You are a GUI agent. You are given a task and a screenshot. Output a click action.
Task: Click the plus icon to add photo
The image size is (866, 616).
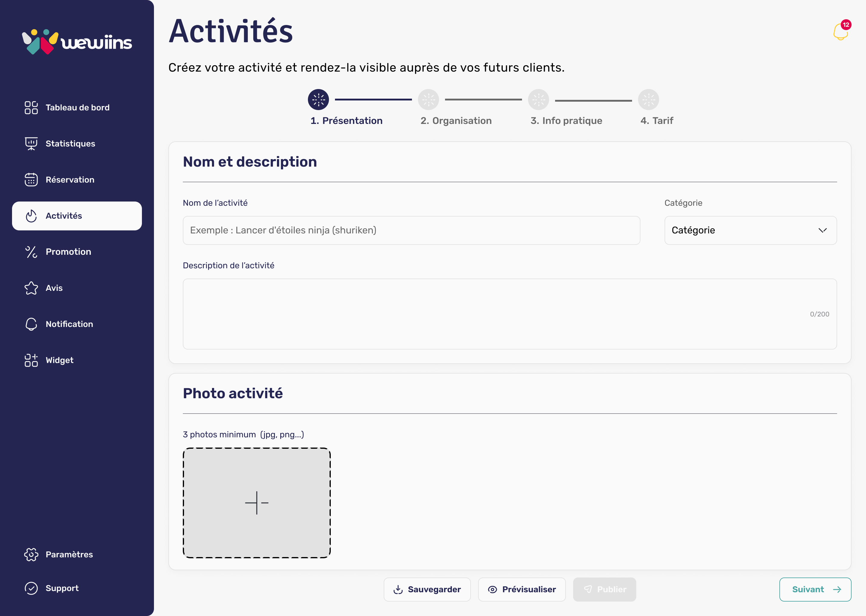tap(257, 503)
